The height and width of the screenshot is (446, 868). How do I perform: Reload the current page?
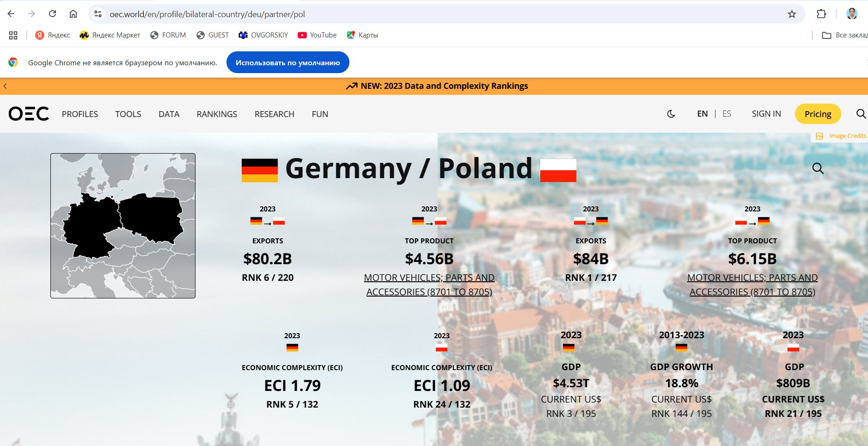click(52, 14)
